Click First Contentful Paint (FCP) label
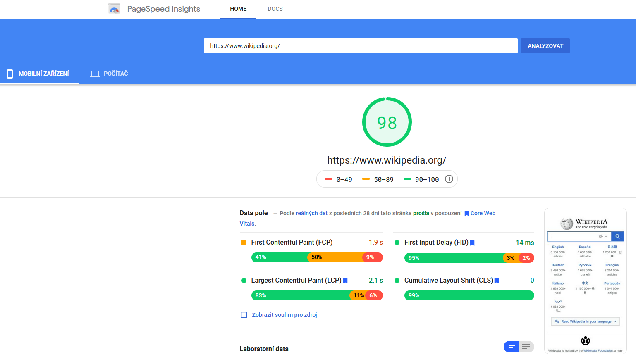Viewport: 636px width, 364px height. (292, 243)
